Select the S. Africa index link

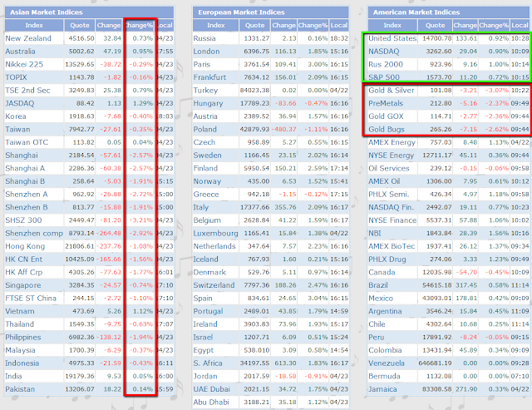[208, 363]
